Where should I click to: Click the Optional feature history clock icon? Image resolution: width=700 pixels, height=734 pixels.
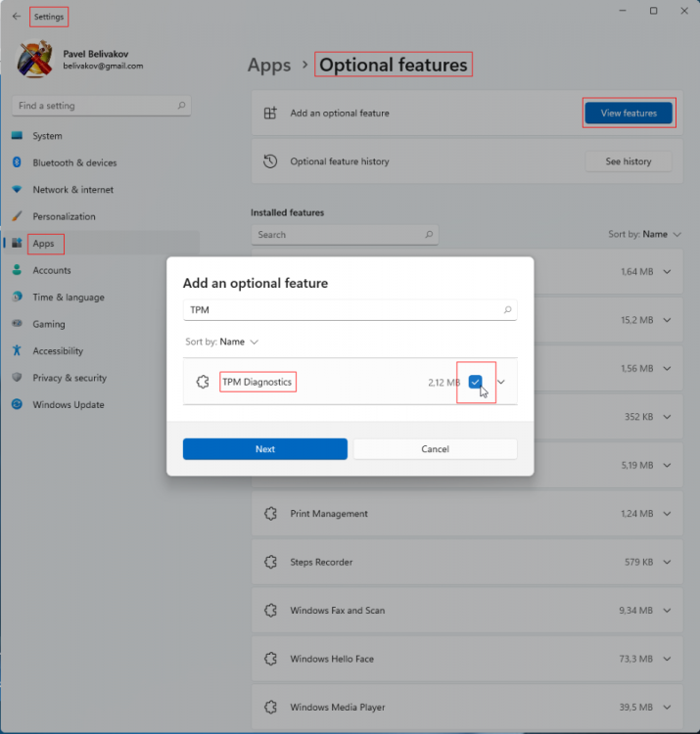[x=270, y=161]
